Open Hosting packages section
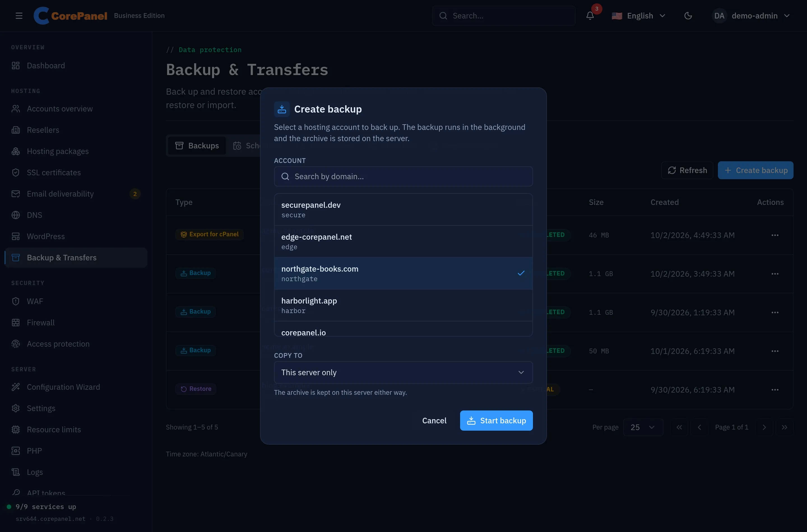Image resolution: width=807 pixels, height=532 pixels. [76, 151]
